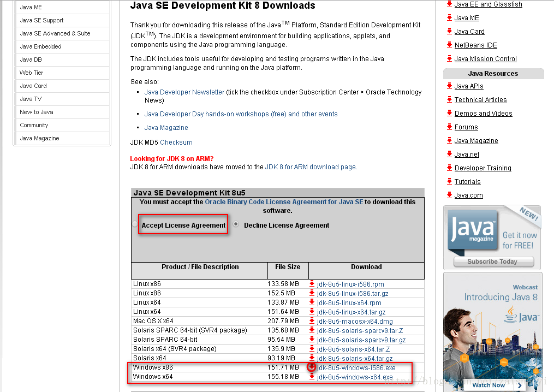Select Accept License Agreement radio button
The image size is (554, 392).
tap(135, 224)
